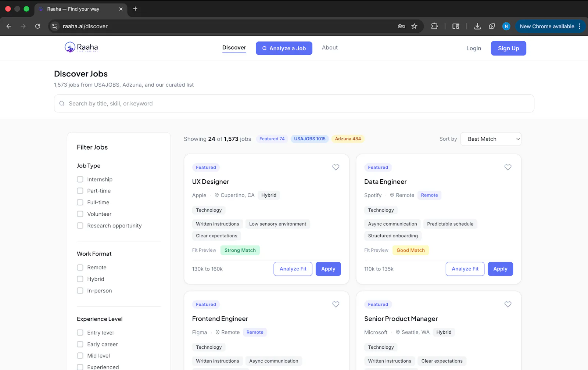Analyze Fit for the Data Engineer job
Screen dimensions: 588x370
[465, 269]
